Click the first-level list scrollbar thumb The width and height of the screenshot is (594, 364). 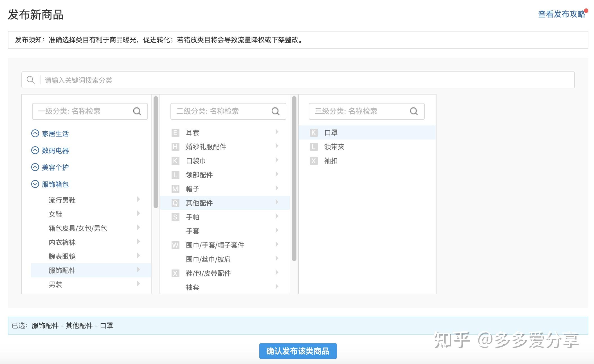coord(156,152)
